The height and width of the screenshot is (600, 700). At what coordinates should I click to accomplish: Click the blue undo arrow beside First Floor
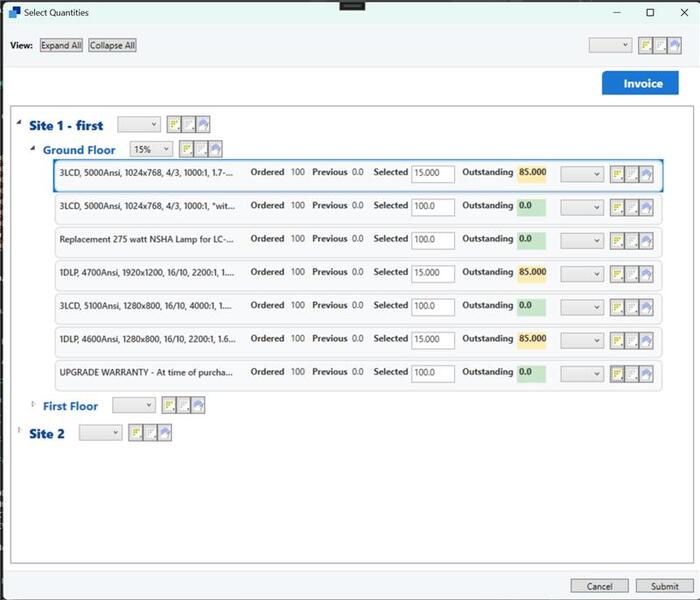(x=198, y=405)
